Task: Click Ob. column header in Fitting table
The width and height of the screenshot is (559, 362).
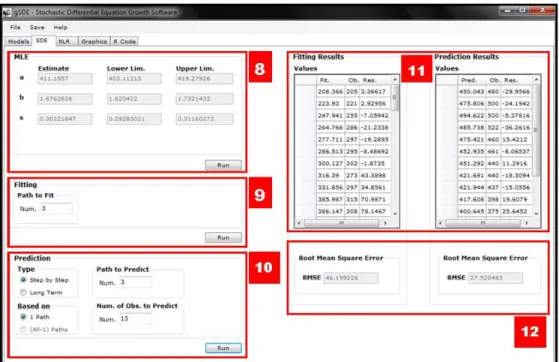Action: point(353,80)
